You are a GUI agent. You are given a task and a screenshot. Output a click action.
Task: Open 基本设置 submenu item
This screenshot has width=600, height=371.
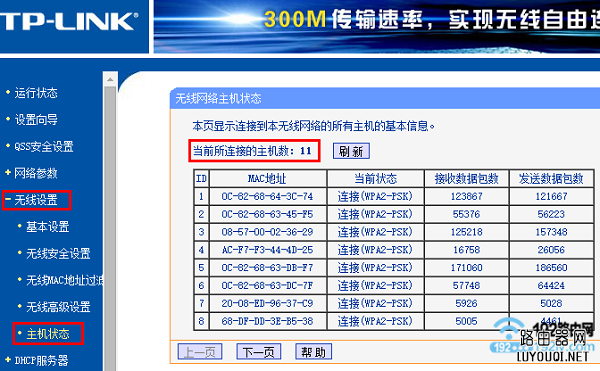point(47,227)
